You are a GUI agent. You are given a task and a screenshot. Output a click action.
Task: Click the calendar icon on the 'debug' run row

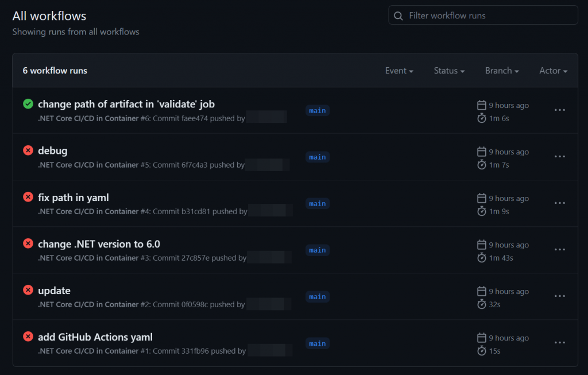(482, 152)
